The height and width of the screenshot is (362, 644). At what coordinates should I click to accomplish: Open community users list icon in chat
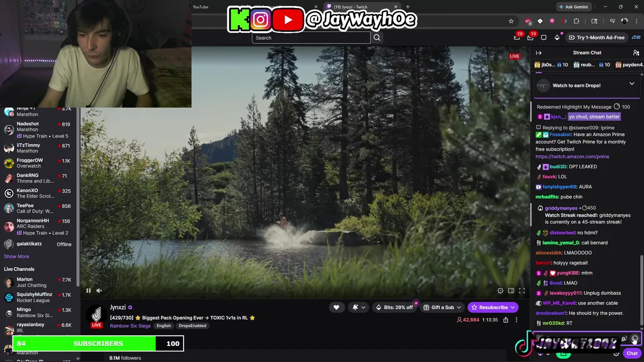[x=636, y=53]
